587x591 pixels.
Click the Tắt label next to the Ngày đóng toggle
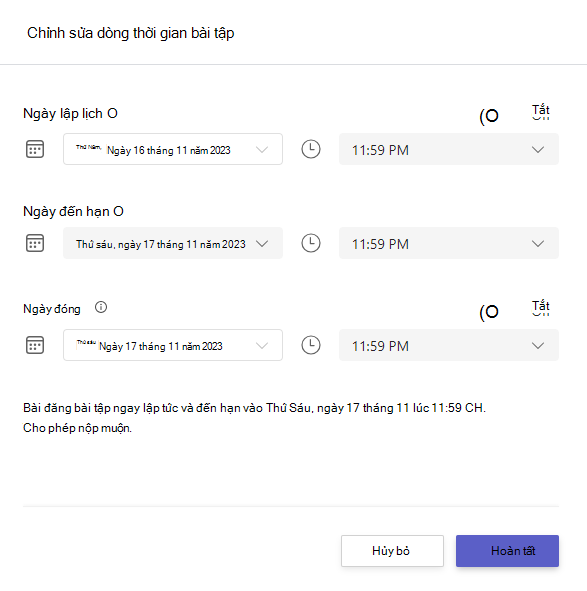[x=541, y=308]
